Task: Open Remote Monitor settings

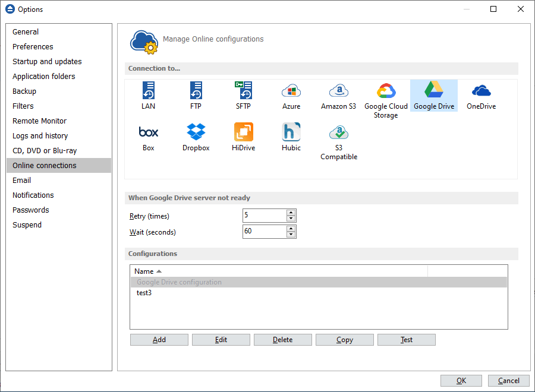Action: tap(59, 121)
